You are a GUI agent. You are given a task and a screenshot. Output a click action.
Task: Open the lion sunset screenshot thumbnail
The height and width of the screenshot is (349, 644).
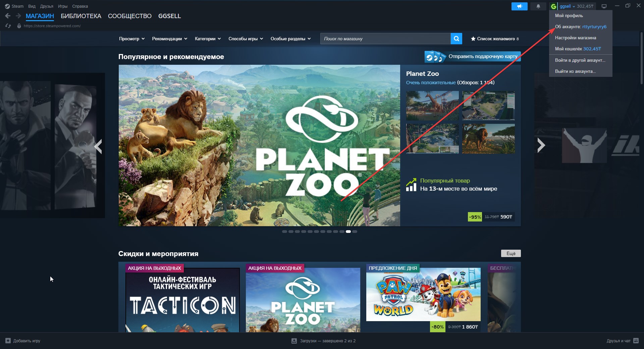click(488, 139)
